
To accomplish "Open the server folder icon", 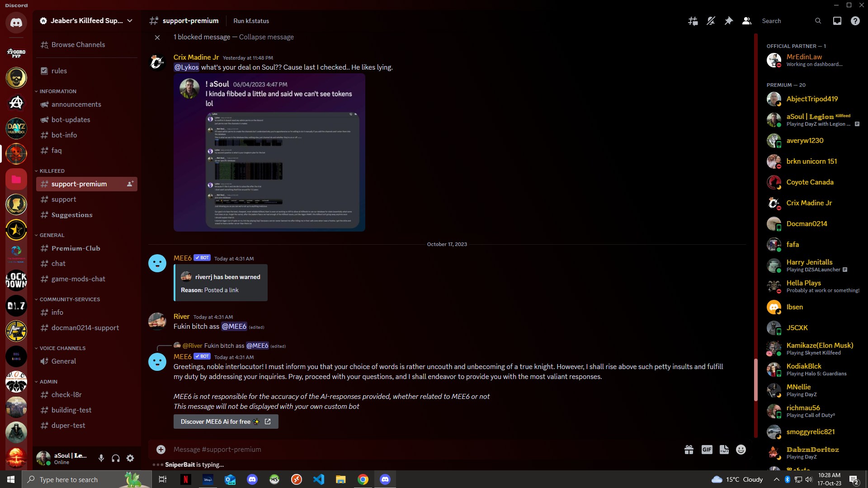I will pos(16,179).
